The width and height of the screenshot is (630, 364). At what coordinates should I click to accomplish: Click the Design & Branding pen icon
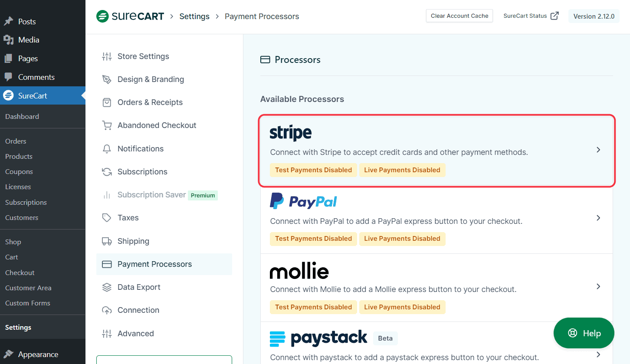tap(107, 79)
